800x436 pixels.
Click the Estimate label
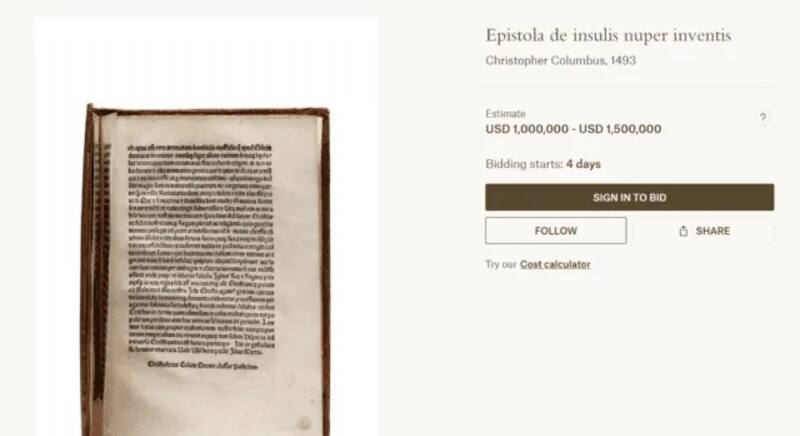[505, 114]
